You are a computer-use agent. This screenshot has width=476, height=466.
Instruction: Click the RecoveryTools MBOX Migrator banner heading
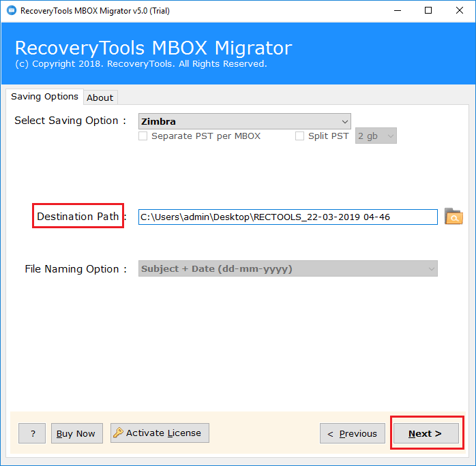click(153, 48)
